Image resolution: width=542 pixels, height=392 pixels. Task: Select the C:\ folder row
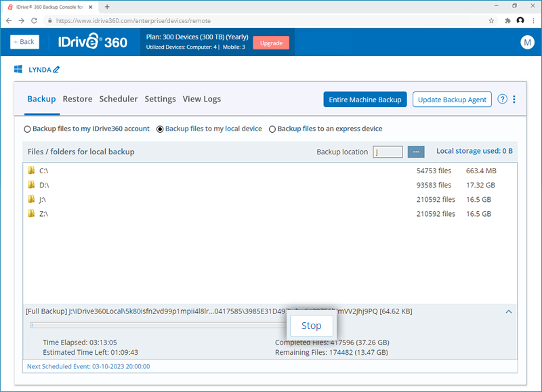point(270,171)
